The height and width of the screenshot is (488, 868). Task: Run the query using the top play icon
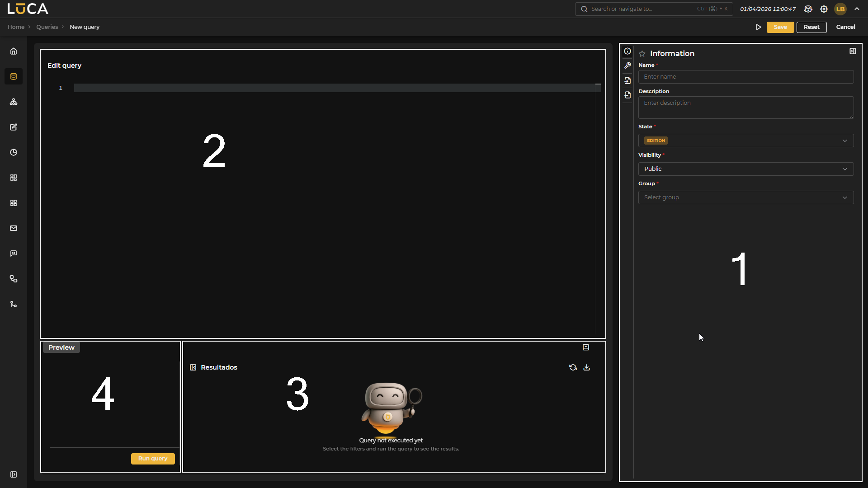click(x=759, y=27)
